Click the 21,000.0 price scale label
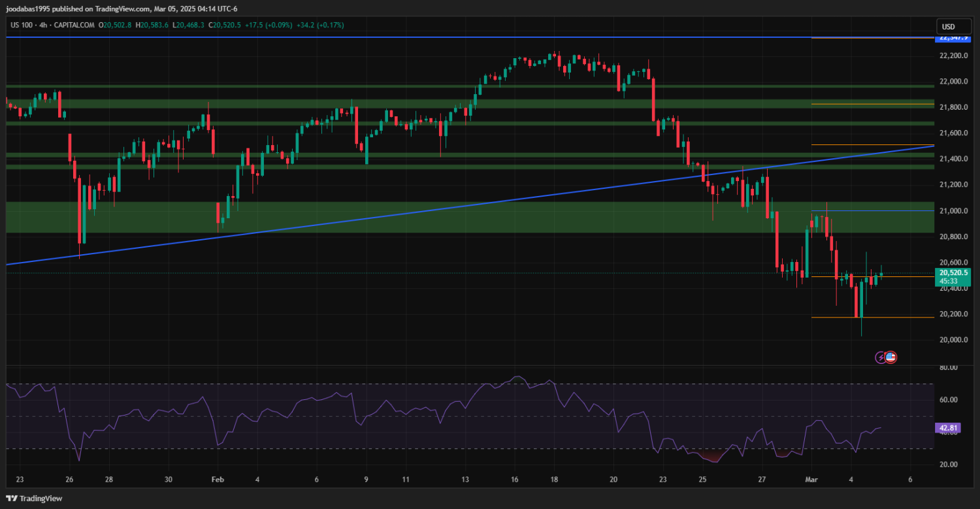Image resolution: width=980 pixels, height=509 pixels. [x=953, y=210]
